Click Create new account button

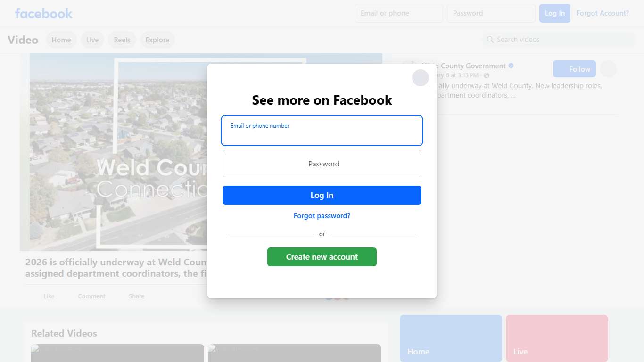(322, 257)
